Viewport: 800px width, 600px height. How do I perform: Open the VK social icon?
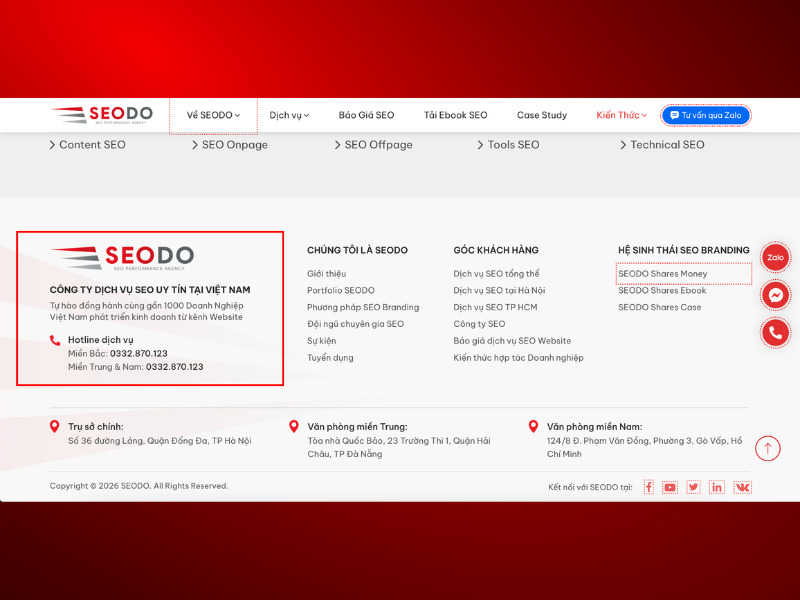pos(742,487)
